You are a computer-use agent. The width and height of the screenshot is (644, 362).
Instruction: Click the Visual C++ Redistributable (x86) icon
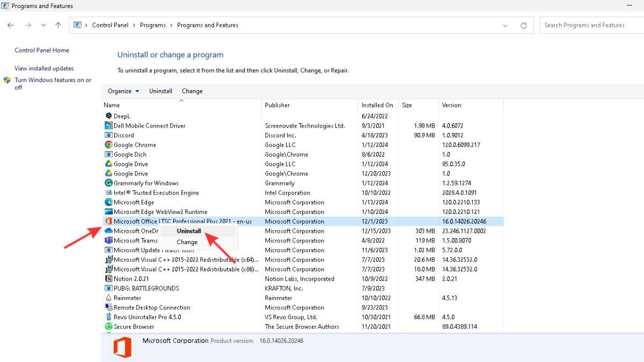tap(108, 269)
